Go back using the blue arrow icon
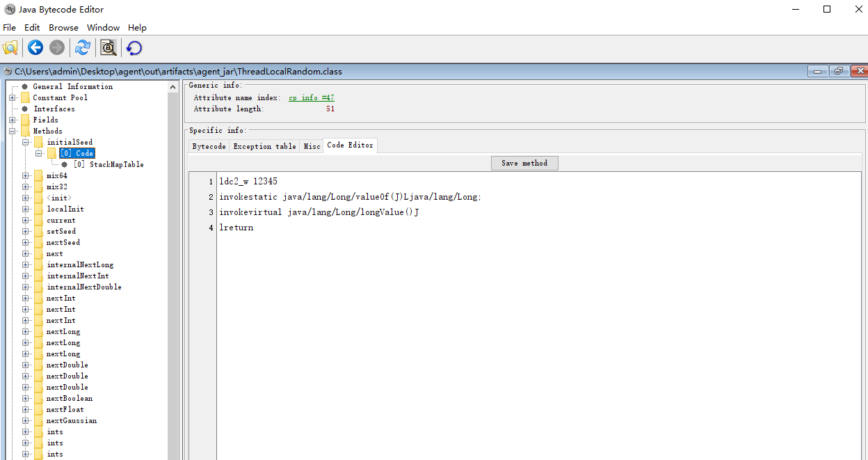Image resolution: width=868 pixels, height=460 pixels. [x=35, y=47]
